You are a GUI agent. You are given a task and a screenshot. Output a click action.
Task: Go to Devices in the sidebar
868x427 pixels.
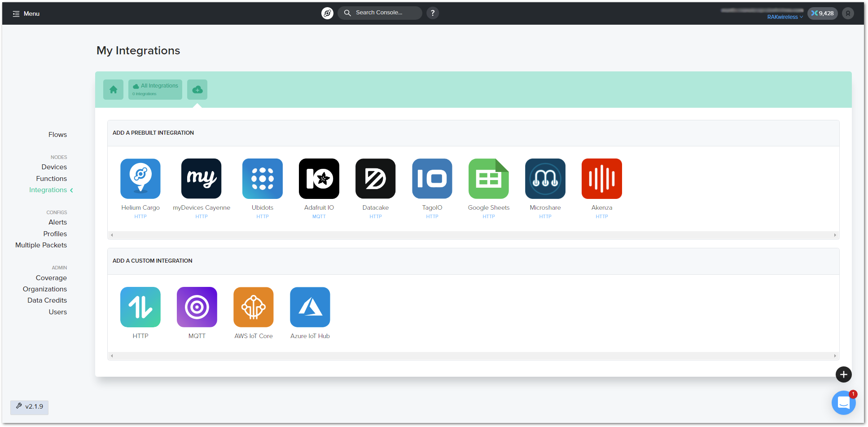pyautogui.click(x=54, y=167)
